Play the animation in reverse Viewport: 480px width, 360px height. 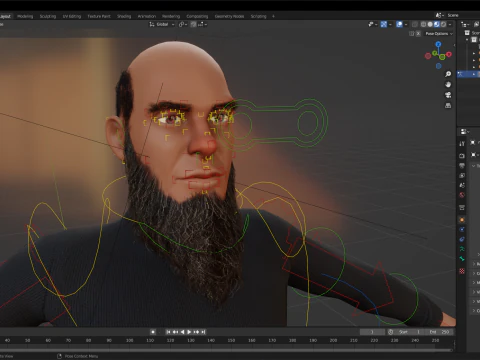coord(182,332)
